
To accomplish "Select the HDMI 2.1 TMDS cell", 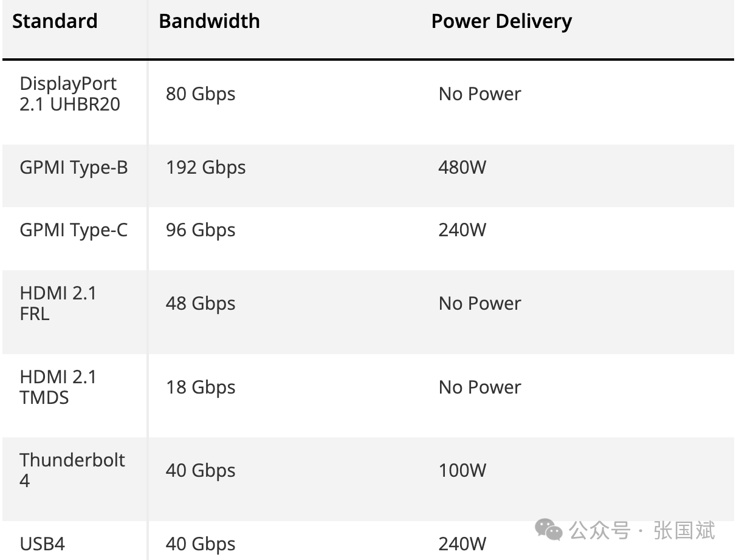I will [x=58, y=388].
